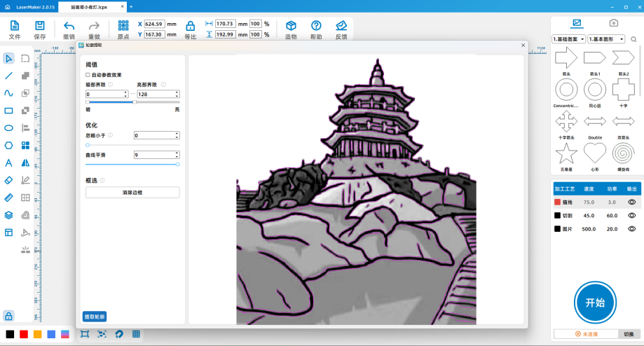Click the grid icon in bottom toolbar
The width and height of the screenshot is (644, 346).
137,334
